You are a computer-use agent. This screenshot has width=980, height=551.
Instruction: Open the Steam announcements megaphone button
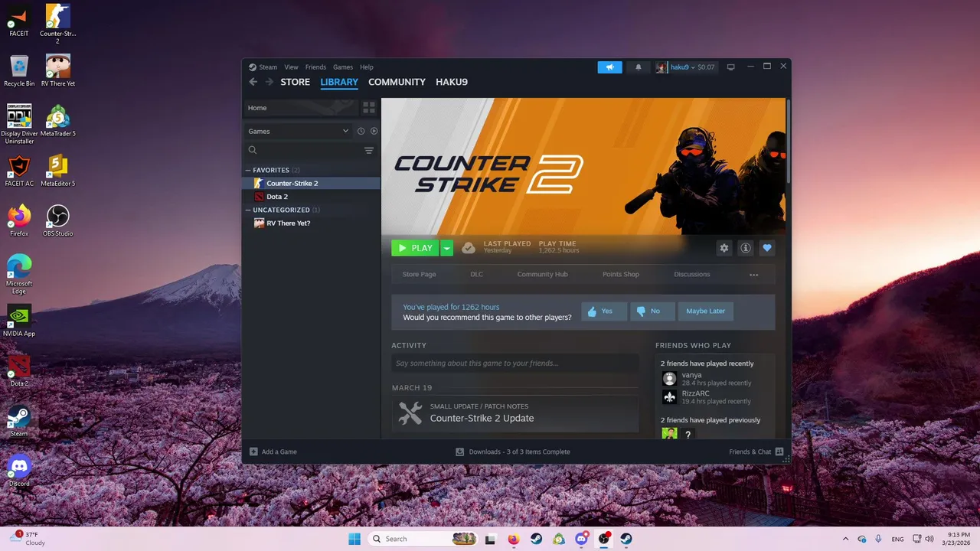tap(610, 67)
